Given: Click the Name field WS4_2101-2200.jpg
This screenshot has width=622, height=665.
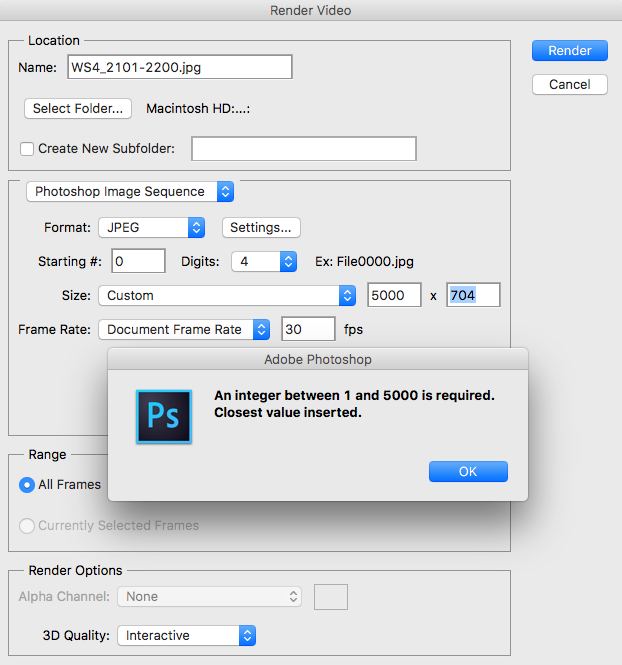Looking at the screenshot, I should click(180, 67).
